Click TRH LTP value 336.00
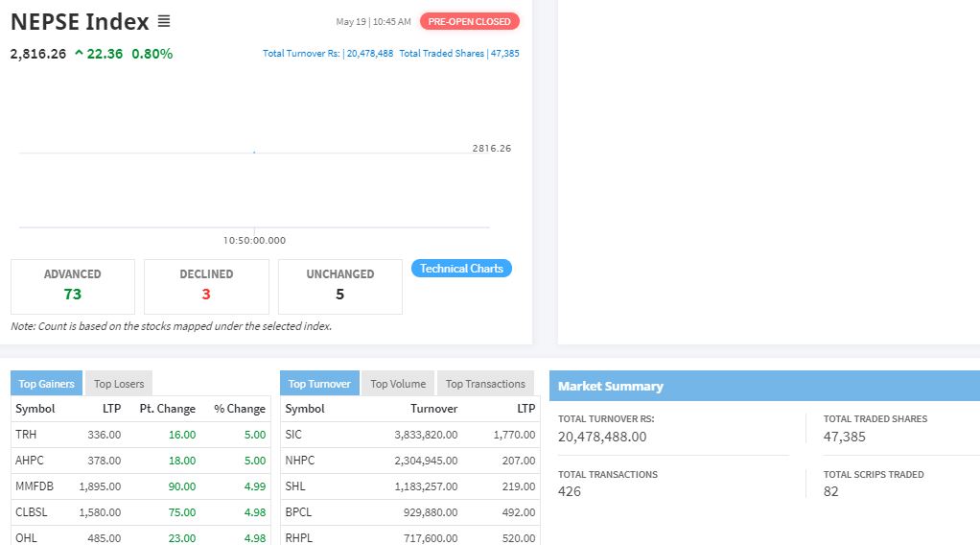 (105, 435)
